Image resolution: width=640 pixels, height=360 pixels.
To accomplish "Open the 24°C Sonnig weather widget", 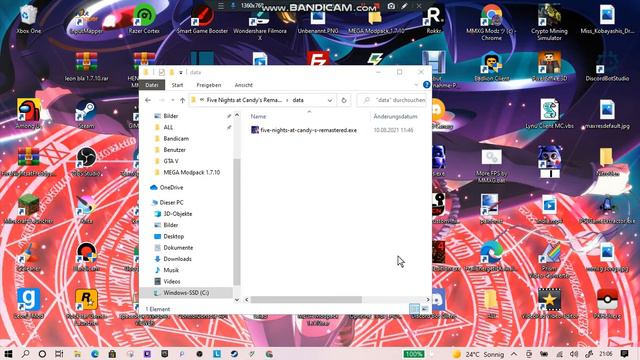I will click(x=478, y=354).
